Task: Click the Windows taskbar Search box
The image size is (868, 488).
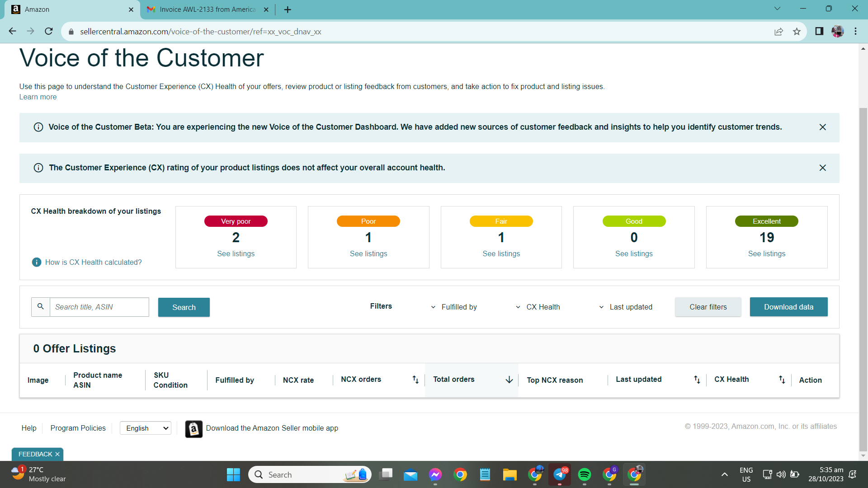Action: [x=310, y=474]
